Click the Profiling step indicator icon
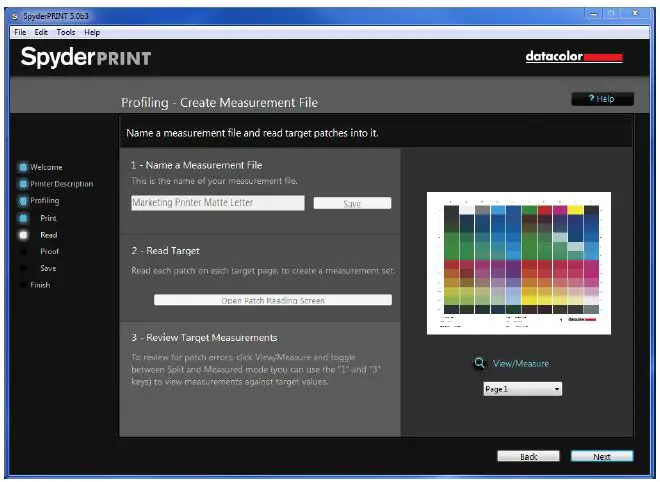The image size is (660, 482). point(23,201)
